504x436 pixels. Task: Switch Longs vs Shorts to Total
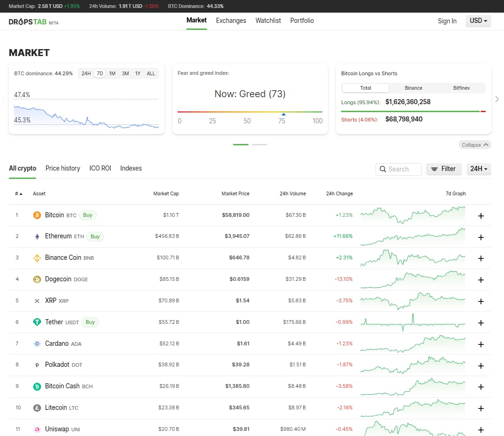point(365,88)
